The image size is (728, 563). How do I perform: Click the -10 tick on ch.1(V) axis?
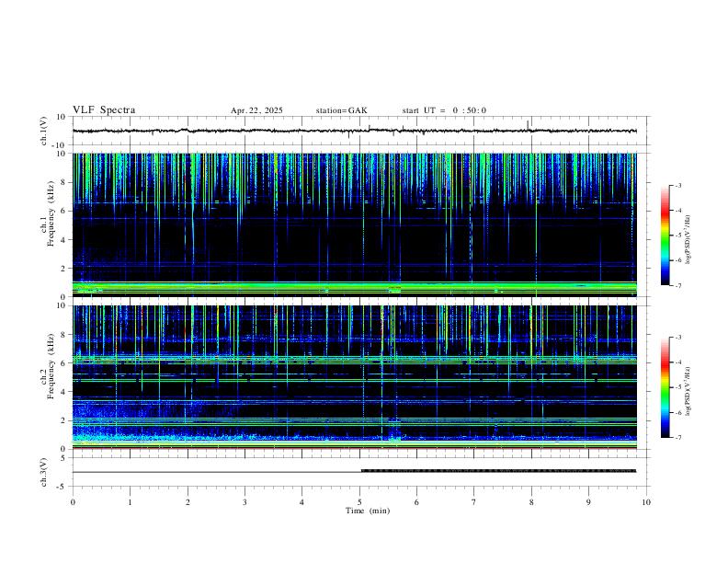(61, 145)
